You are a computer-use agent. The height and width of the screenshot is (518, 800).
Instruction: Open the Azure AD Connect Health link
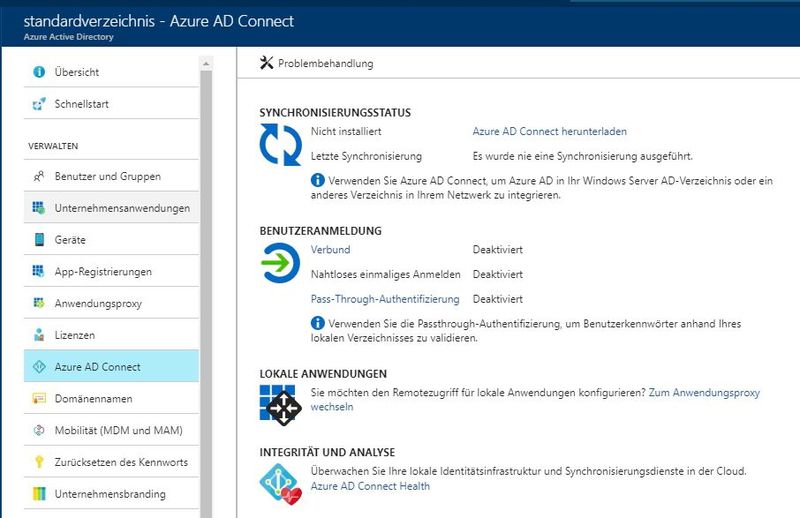click(370, 486)
